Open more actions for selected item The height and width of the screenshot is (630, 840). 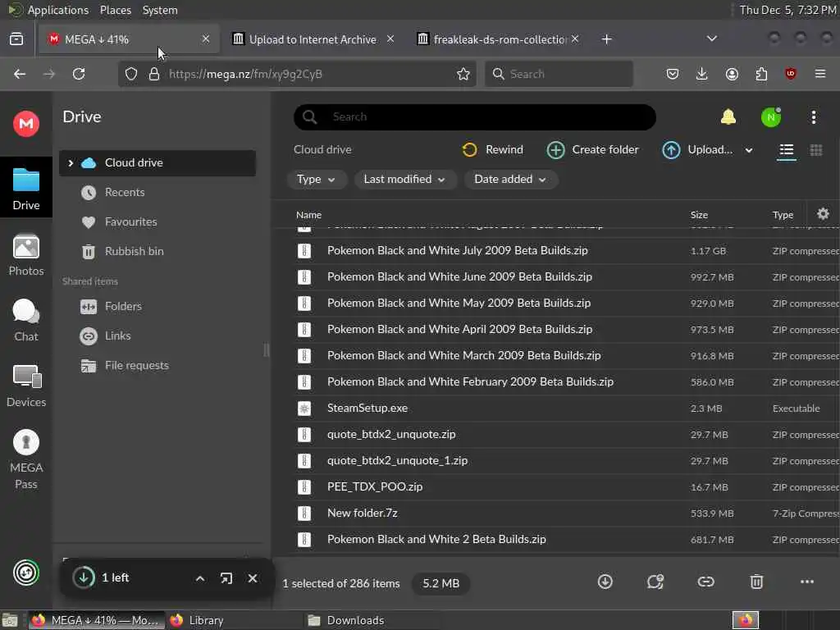807,582
